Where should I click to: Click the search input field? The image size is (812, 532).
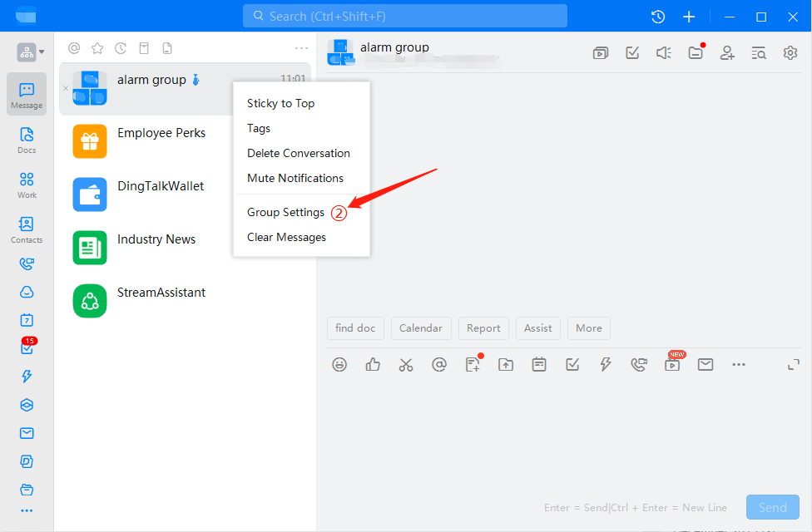pos(405,16)
